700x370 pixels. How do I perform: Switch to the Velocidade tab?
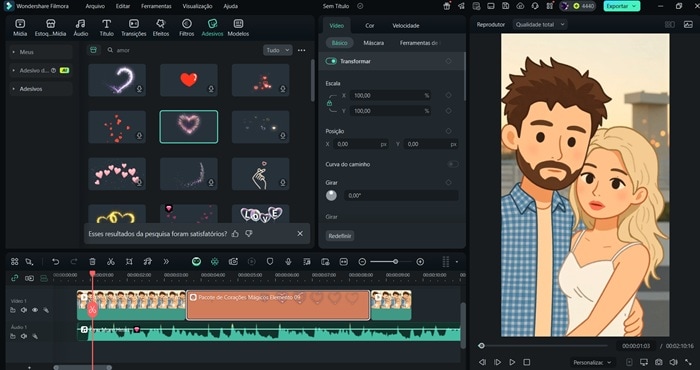coord(406,25)
